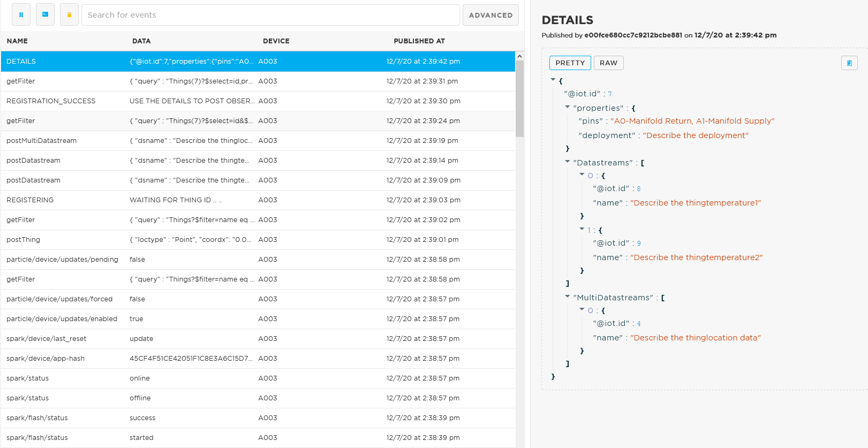Click "Describe the thingtemperature1" value
This screenshot has width=868, height=448.
click(696, 203)
